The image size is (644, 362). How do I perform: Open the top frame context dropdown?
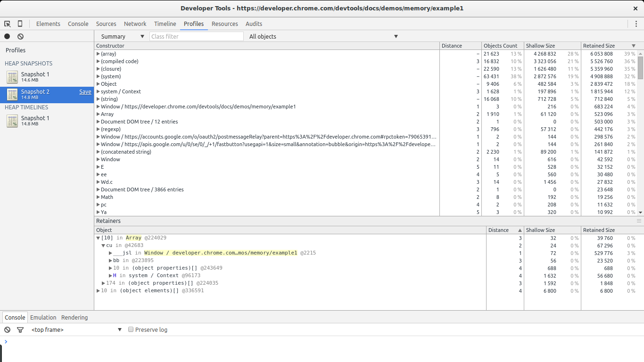[76, 330]
